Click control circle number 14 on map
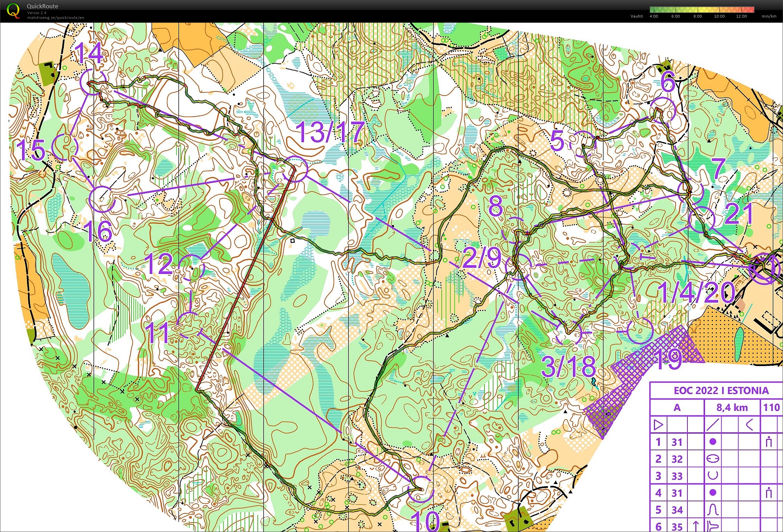The width and height of the screenshot is (783, 532). [x=93, y=82]
